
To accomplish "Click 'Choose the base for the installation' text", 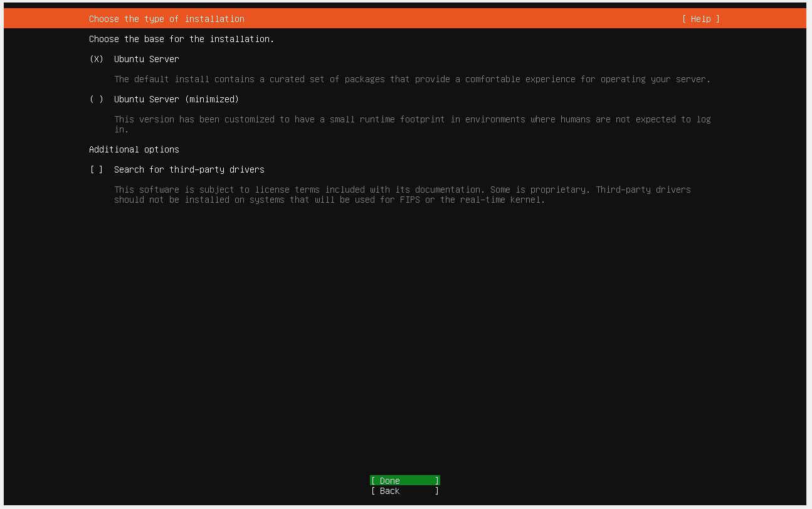I will [x=182, y=39].
